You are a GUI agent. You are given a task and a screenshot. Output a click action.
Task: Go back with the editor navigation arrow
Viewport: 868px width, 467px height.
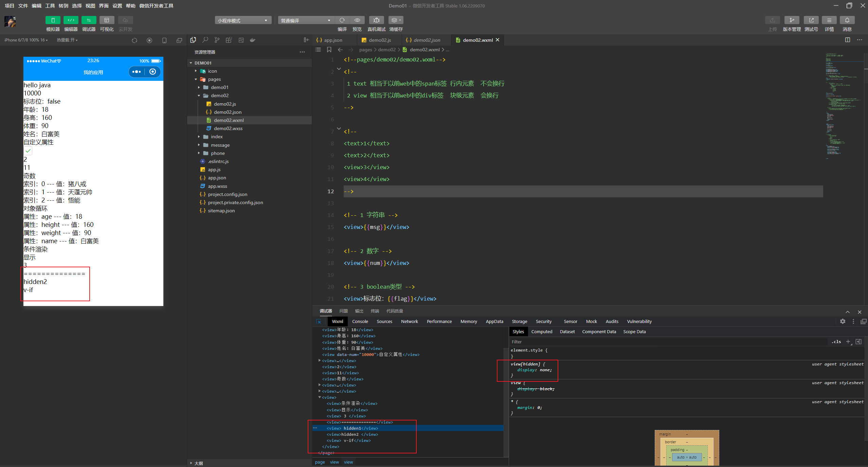(340, 50)
